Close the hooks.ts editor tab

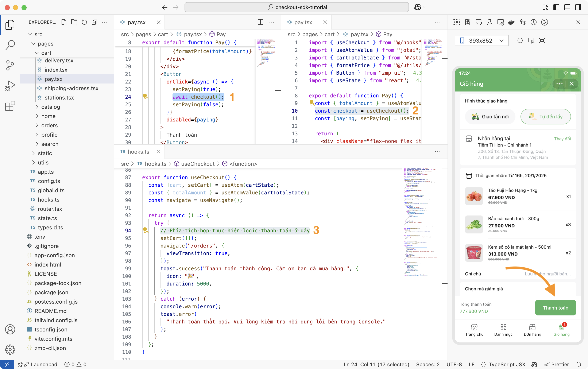pos(158,152)
